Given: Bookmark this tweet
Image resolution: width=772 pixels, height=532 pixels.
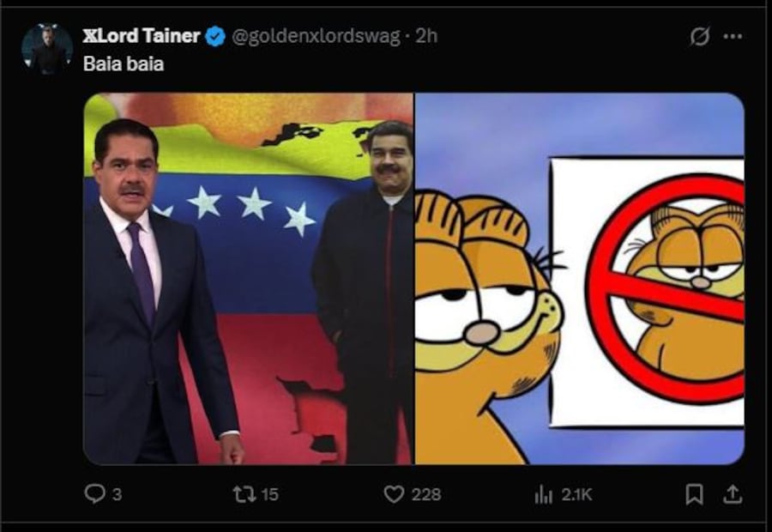Looking at the screenshot, I should (695, 494).
